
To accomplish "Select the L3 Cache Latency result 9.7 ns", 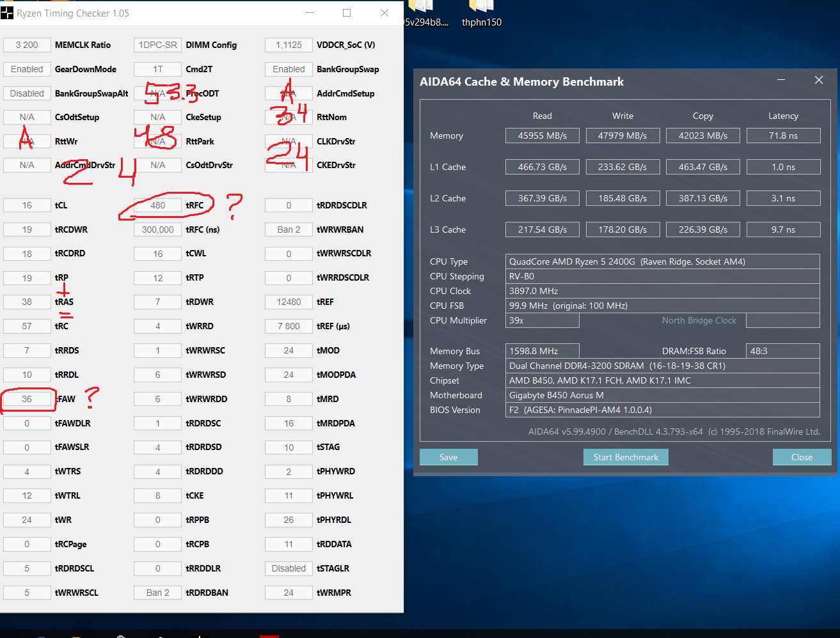I will tap(783, 230).
